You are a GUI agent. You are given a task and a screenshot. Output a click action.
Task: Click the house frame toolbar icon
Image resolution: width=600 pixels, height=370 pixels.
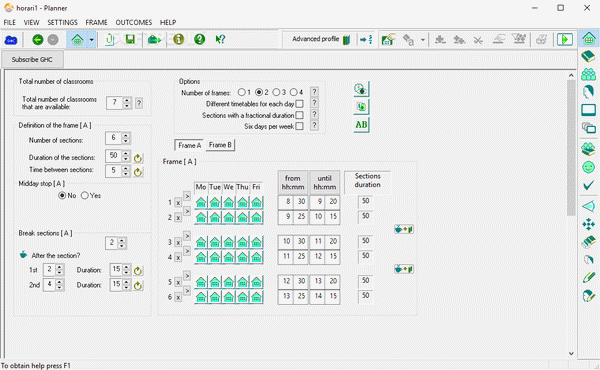[x=77, y=39]
